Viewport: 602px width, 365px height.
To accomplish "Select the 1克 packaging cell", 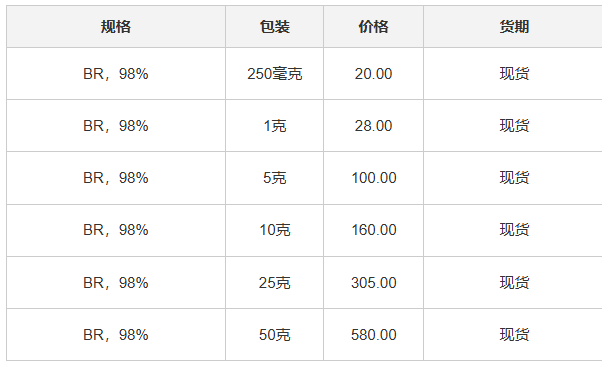I will pyautogui.click(x=275, y=126).
